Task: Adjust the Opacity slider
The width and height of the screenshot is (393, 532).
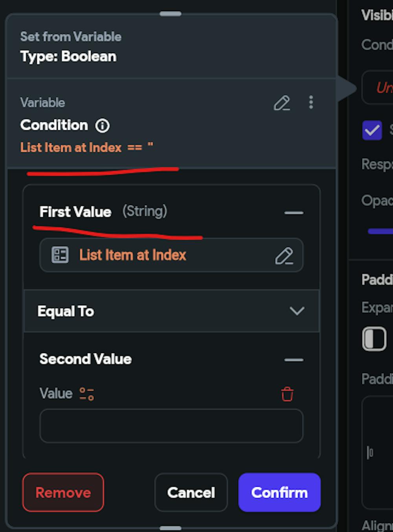Action: (x=380, y=231)
